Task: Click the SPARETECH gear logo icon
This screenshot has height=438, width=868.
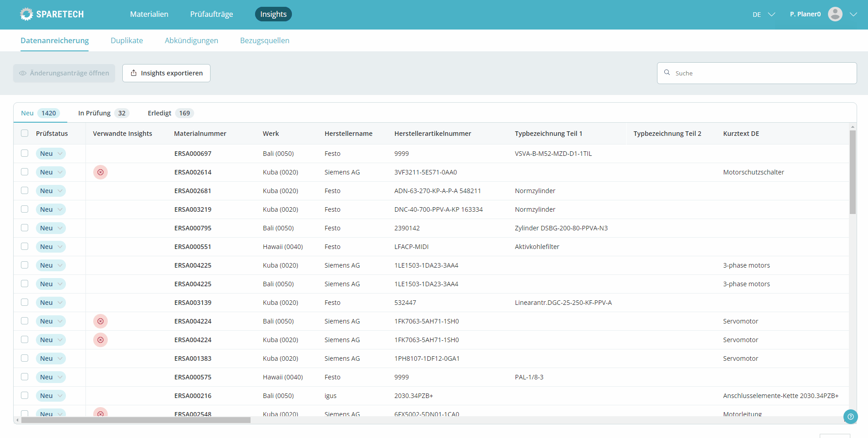Action: coord(26,15)
